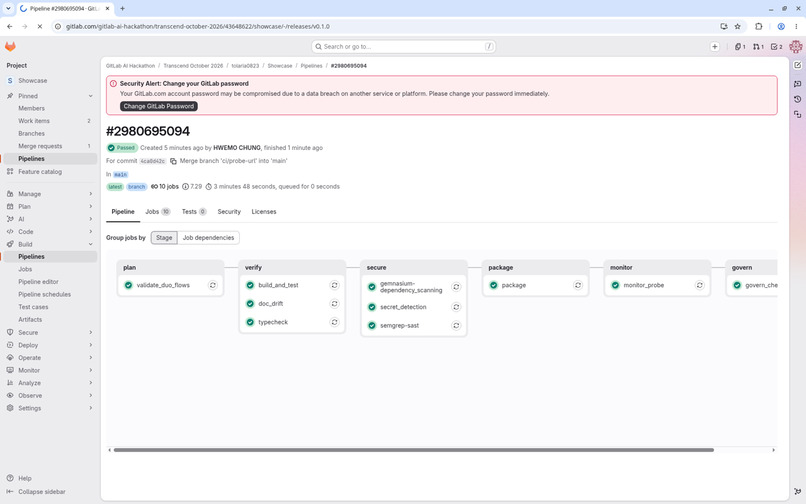Group jobs by Stage
The image size is (806, 504).
[164, 238]
